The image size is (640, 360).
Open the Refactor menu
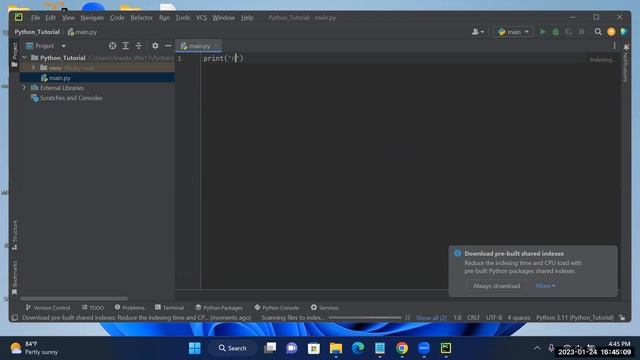pos(141,18)
